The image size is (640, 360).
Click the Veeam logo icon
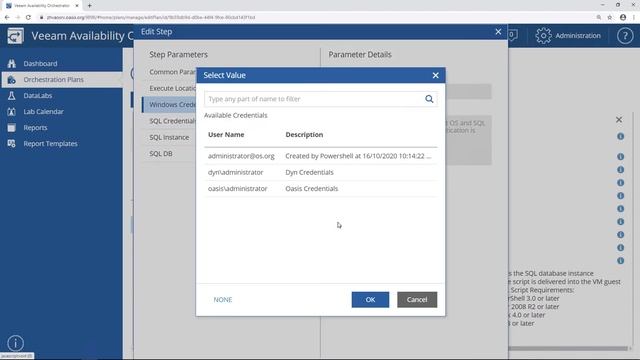15,36
